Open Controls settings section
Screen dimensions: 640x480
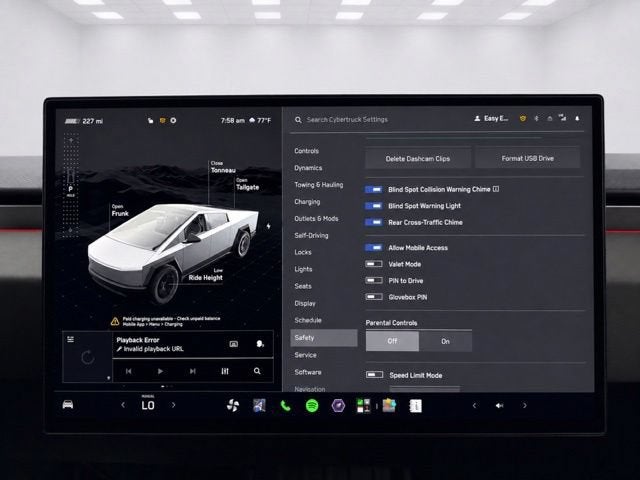[307, 151]
